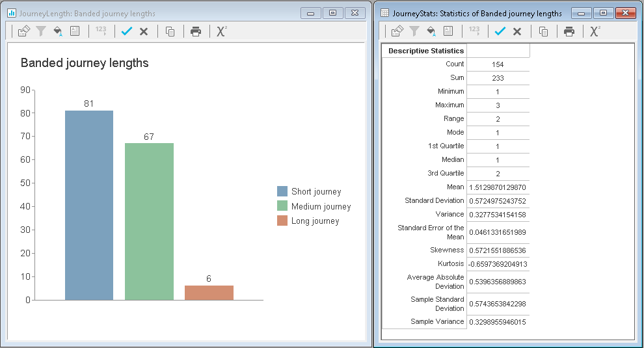Select the orange Long journey bar
Image resolution: width=644 pixels, height=348 pixels.
(x=209, y=293)
